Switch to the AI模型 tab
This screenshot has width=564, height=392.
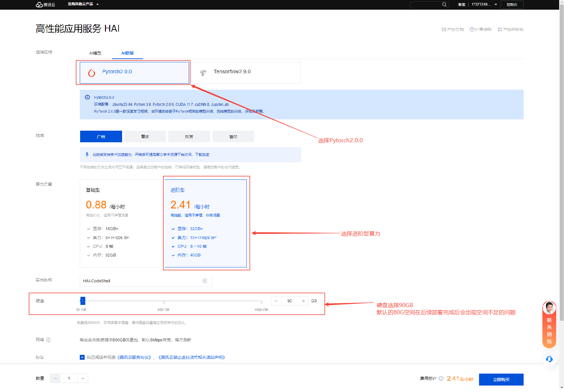point(95,53)
